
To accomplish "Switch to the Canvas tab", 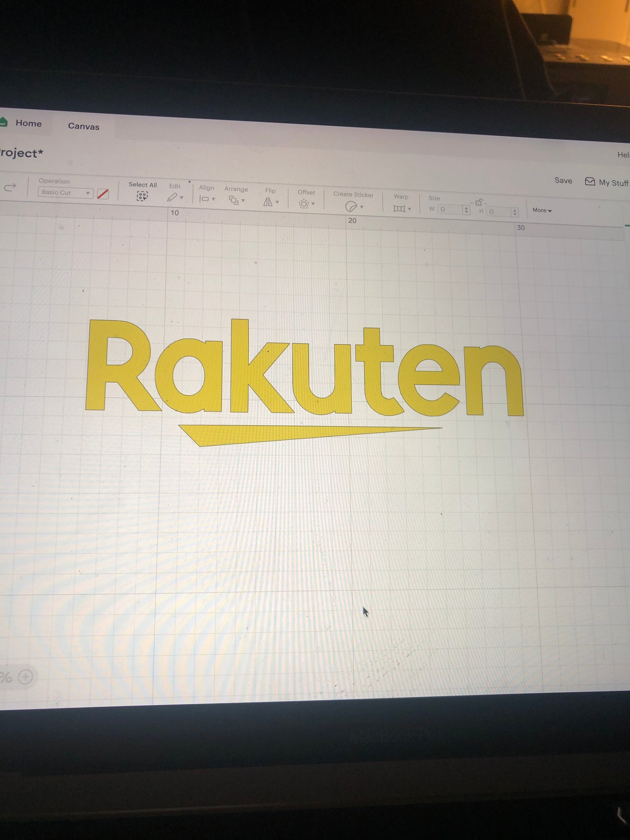I will click(84, 127).
